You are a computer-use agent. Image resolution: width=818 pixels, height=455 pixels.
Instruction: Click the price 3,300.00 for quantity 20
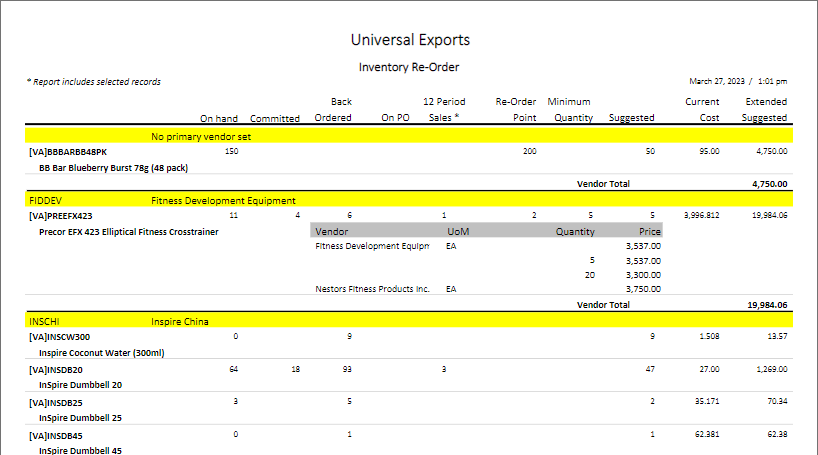(x=643, y=275)
